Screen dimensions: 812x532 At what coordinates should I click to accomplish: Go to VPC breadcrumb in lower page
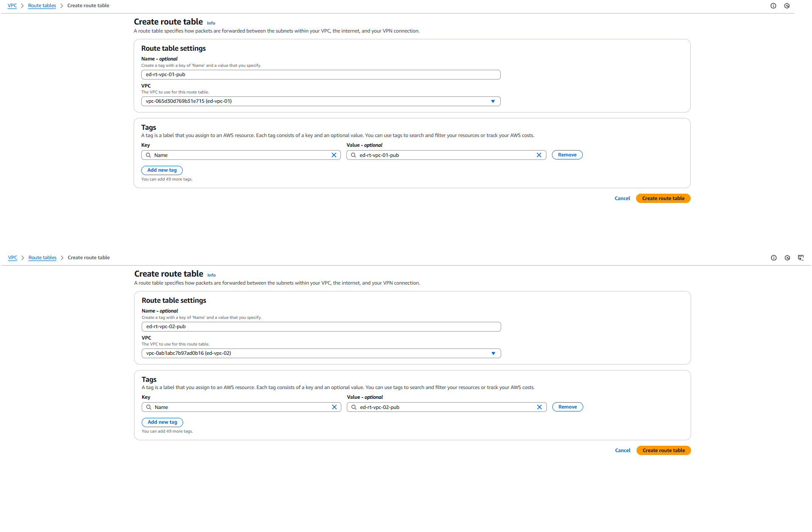pos(13,258)
